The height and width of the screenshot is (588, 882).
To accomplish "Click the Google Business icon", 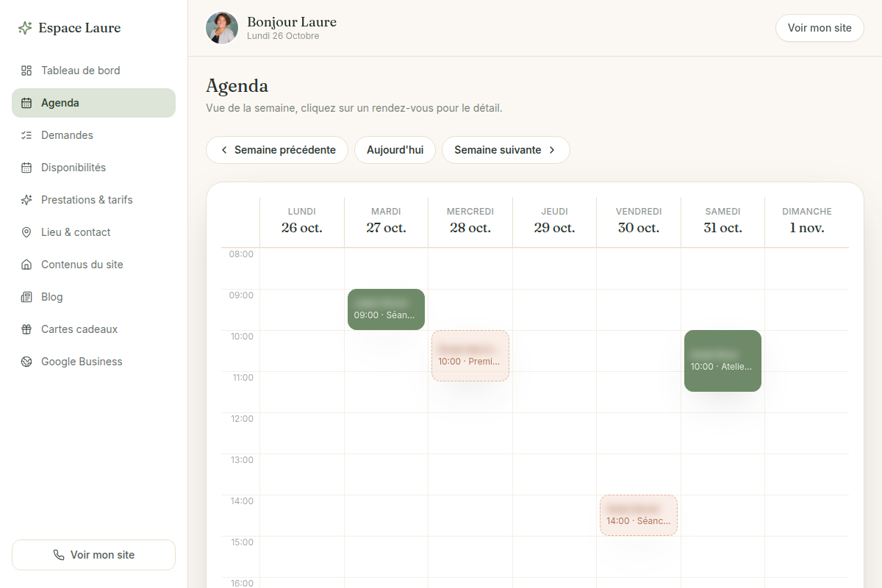I will click(26, 362).
